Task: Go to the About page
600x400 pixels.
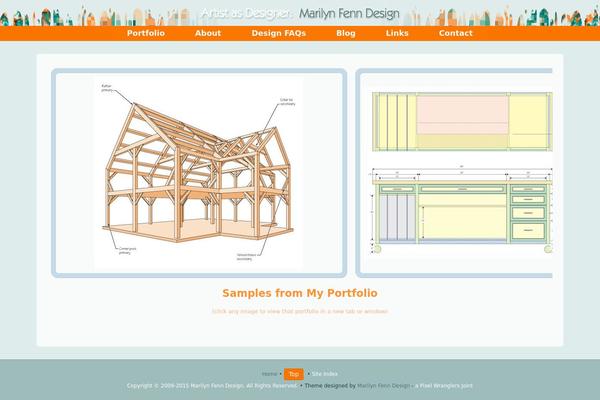Action: pyautogui.click(x=208, y=33)
